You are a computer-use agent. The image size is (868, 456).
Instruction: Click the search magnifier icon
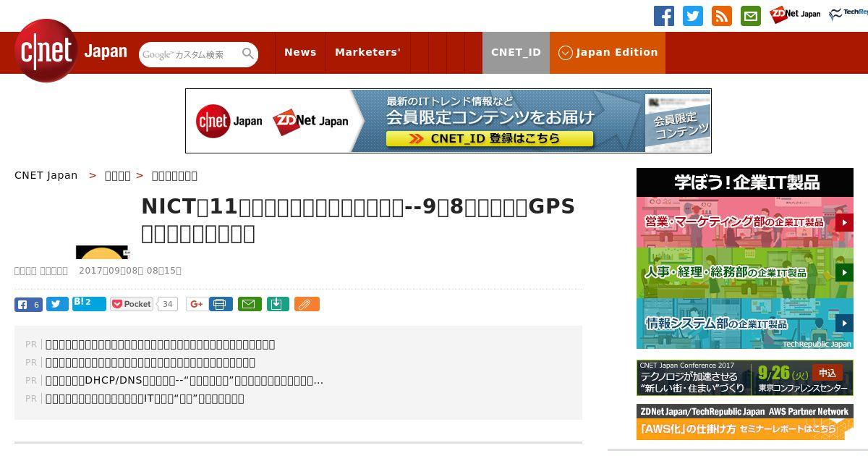pos(248,54)
